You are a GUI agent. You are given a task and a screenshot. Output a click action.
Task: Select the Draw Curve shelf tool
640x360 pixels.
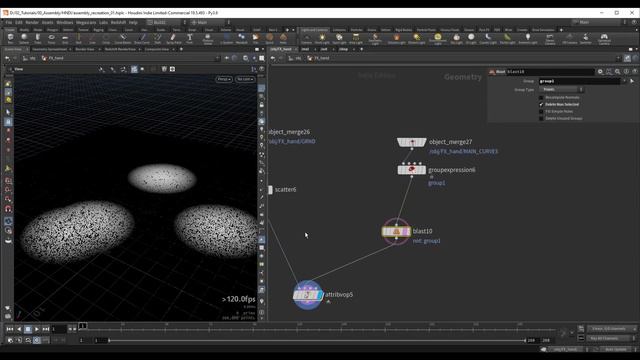point(142,38)
